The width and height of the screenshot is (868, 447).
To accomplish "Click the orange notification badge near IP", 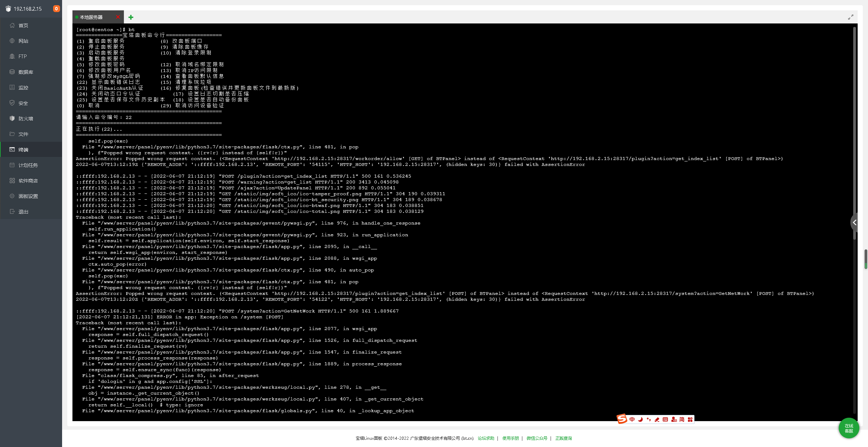I will point(56,9).
